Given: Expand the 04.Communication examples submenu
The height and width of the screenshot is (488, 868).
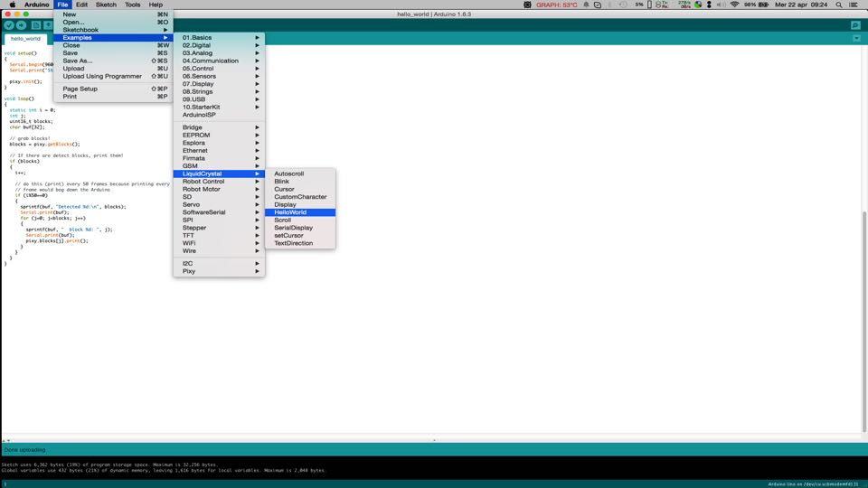Looking at the screenshot, I should (x=219, y=61).
